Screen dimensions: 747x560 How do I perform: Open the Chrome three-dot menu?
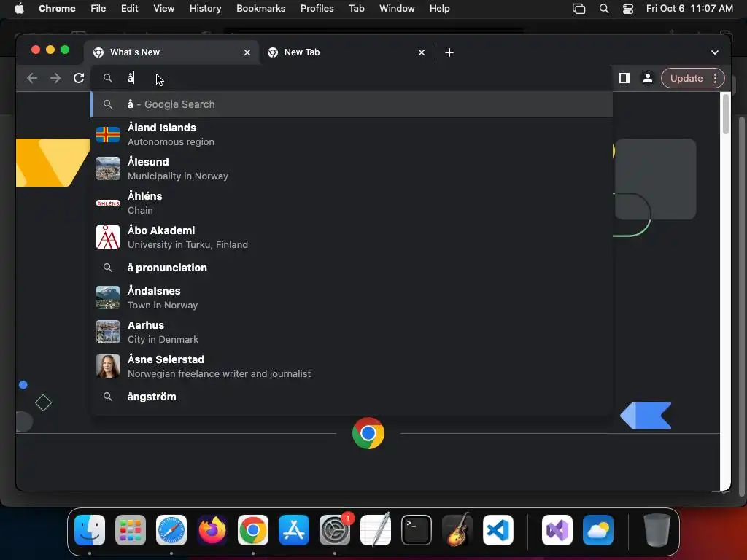[x=715, y=78]
